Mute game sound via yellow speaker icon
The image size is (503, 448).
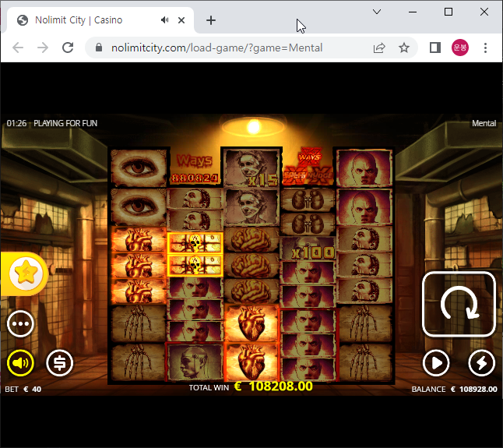[x=20, y=363]
